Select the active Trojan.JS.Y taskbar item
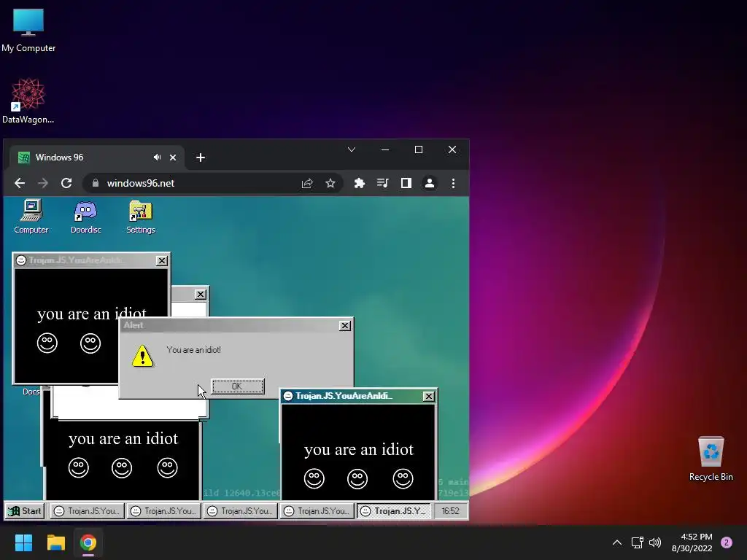Viewport: 747px width, 560px height. coord(393,511)
